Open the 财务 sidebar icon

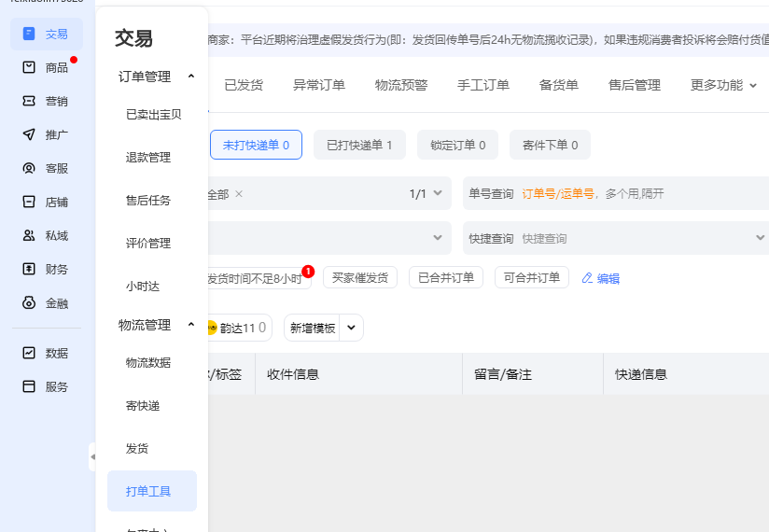[29, 269]
